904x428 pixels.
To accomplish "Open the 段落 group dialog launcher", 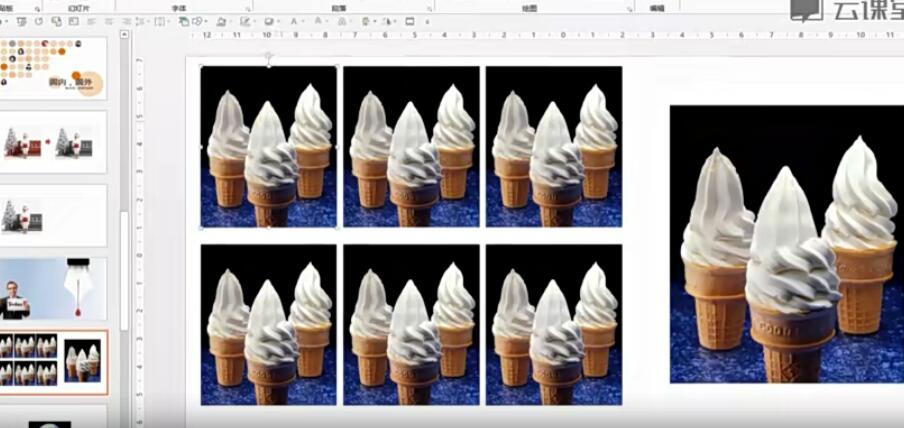I will [x=429, y=6].
